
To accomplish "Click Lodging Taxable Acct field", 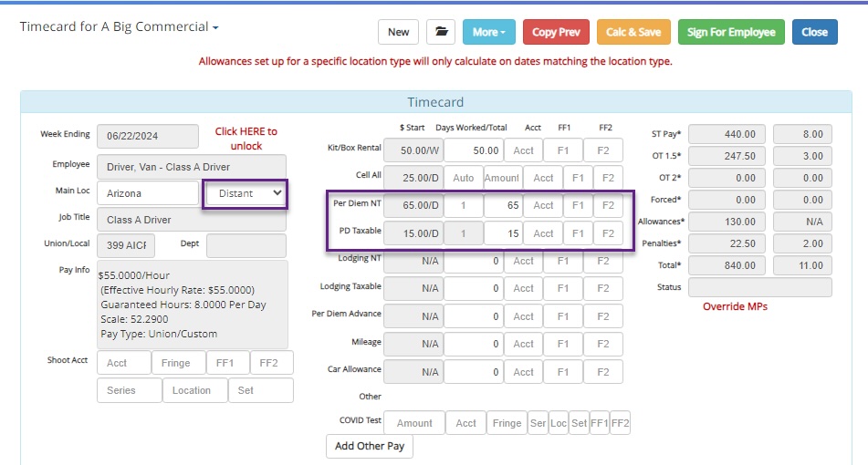I will tap(523, 289).
